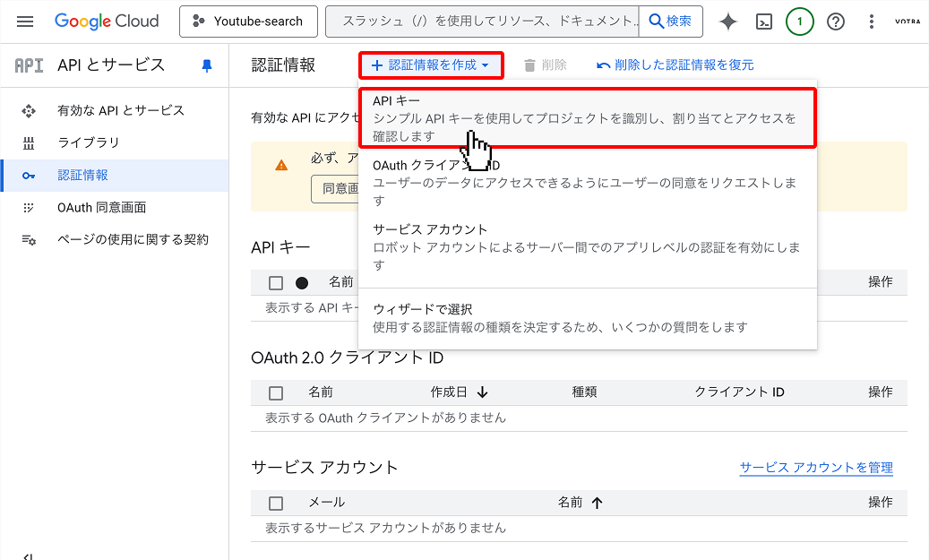Click the 同意画面 button in warning banner
Image resolution: width=929 pixels, height=560 pixels.
[x=335, y=188]
